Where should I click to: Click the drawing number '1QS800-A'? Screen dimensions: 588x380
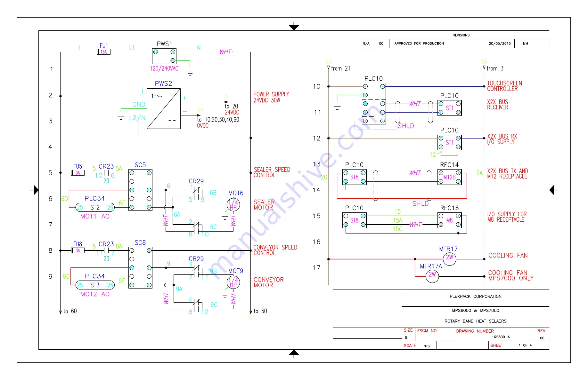[x=501, y=337]
